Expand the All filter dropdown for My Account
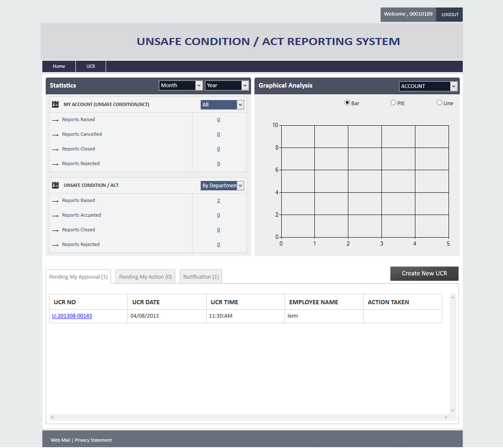The width and height of the screenshot is (503, 448). pyautogui.click(x=222, y=105)
